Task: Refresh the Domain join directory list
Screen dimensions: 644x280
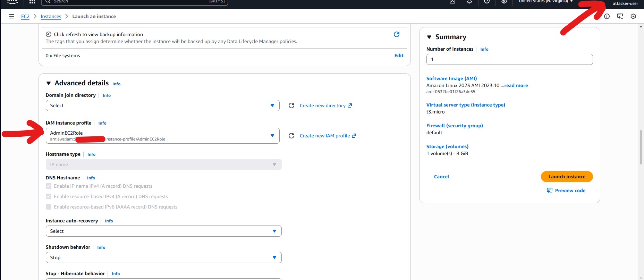Action: coord(291,105)
